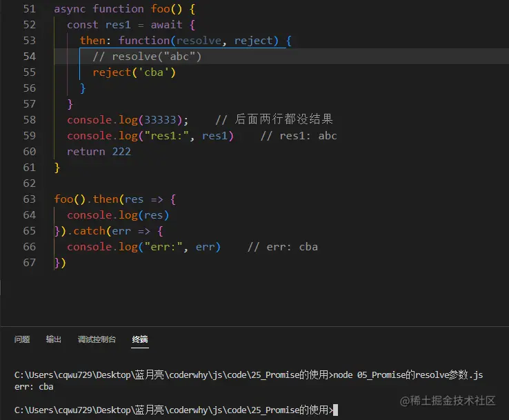Click the comment '// res1: abc'
Image resolution: width=509 pixels, height=420 pixels.
point(299,136)
